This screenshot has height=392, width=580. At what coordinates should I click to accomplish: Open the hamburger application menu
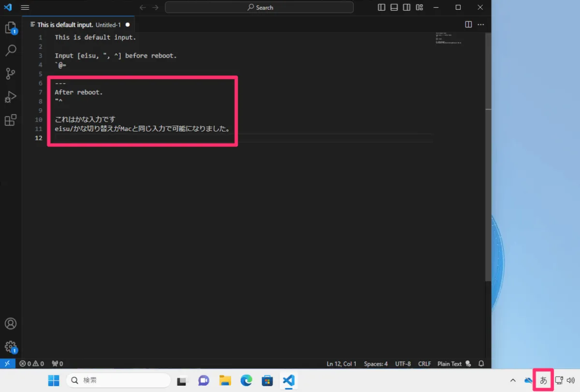click(x=25, y=7)
